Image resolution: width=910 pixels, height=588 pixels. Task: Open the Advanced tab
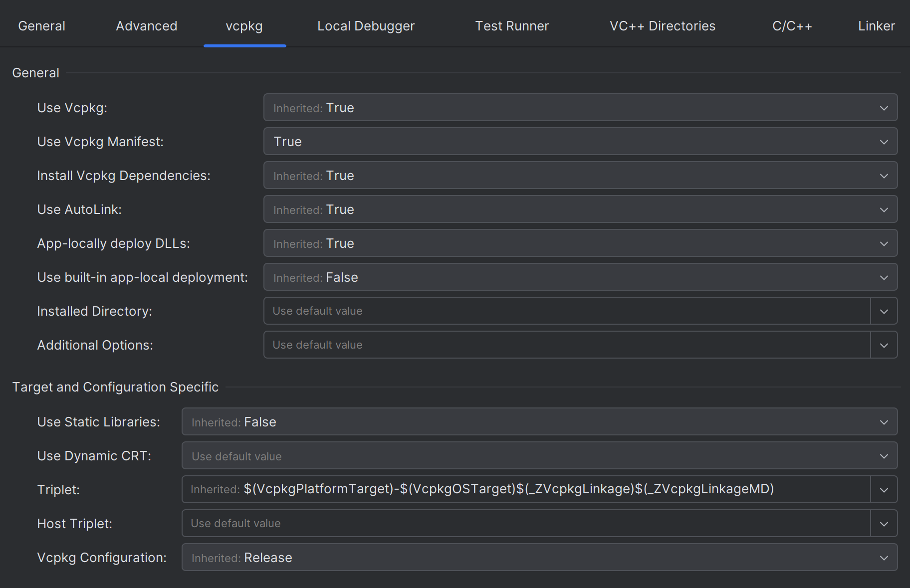click(147, 26)
